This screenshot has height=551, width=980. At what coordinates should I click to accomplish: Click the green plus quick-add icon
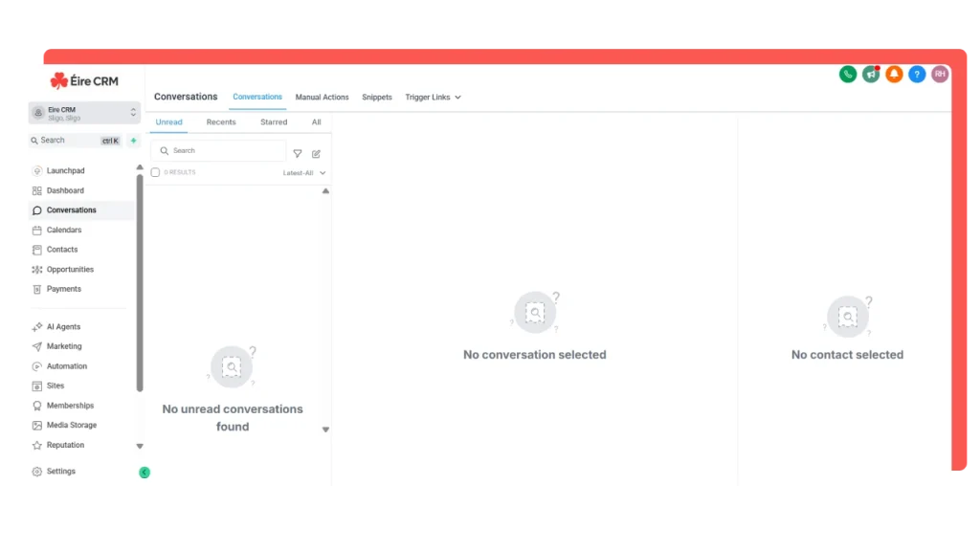tap(133, 141)
